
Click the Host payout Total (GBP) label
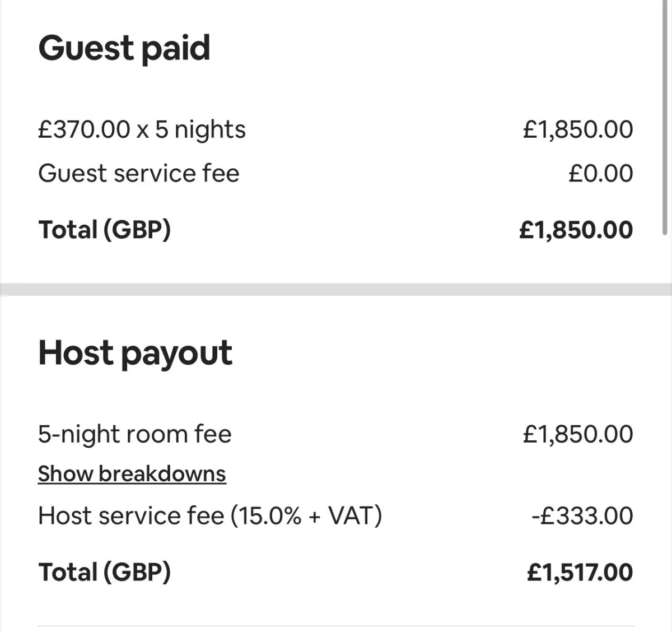(x=104, y=572)
